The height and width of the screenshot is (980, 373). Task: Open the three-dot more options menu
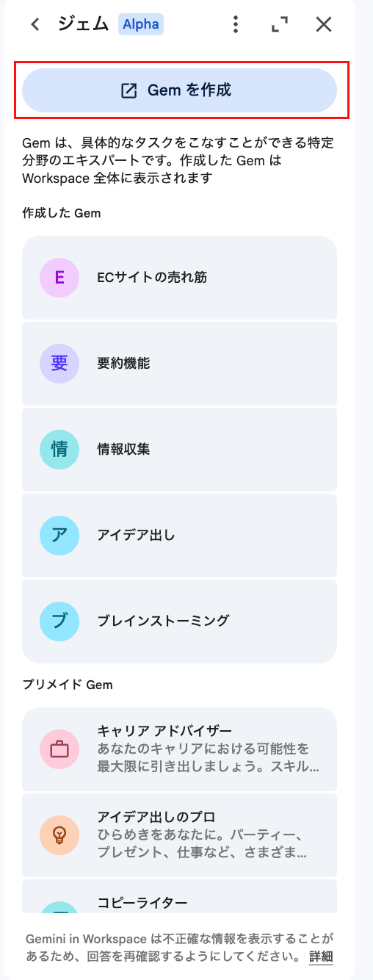click(x=235, y=25)
